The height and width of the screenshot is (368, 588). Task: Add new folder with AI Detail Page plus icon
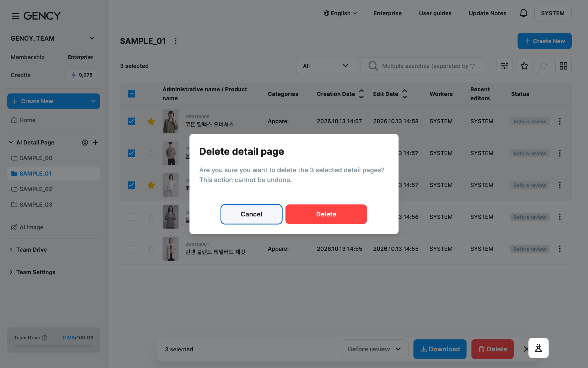(x=96, y=142)
